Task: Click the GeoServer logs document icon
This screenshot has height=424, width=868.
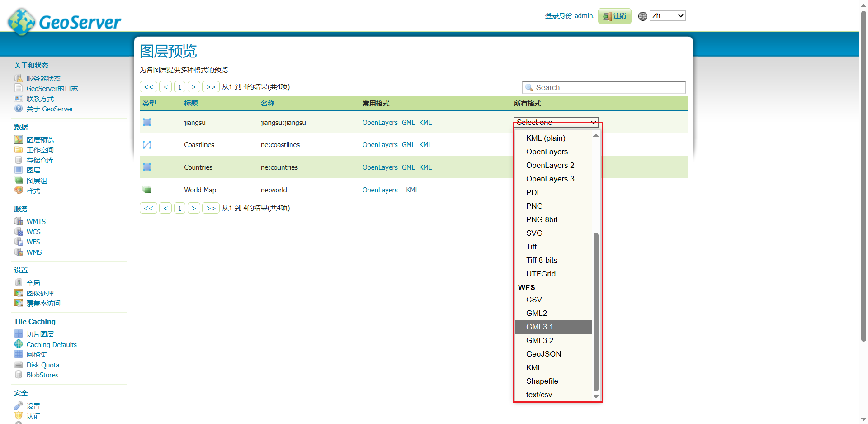Action: coord(19,88)
